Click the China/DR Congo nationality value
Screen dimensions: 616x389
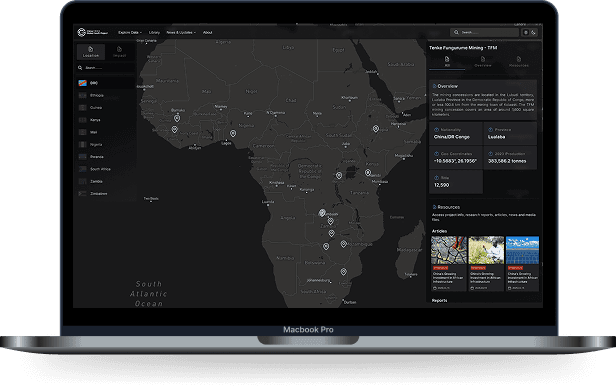452,137
